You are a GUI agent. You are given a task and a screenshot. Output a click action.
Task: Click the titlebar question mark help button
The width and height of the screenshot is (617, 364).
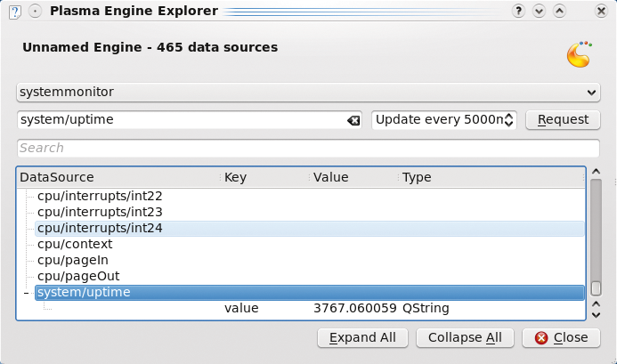pos(518,11)
